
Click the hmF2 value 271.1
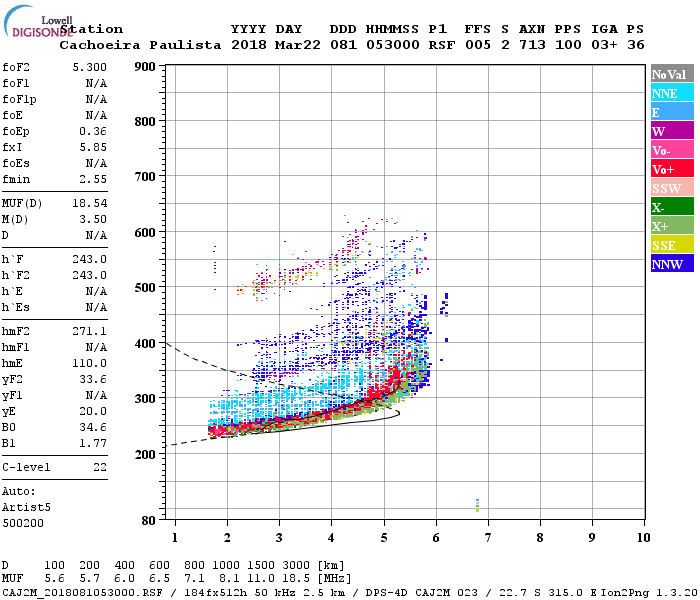tap(90, 331)
